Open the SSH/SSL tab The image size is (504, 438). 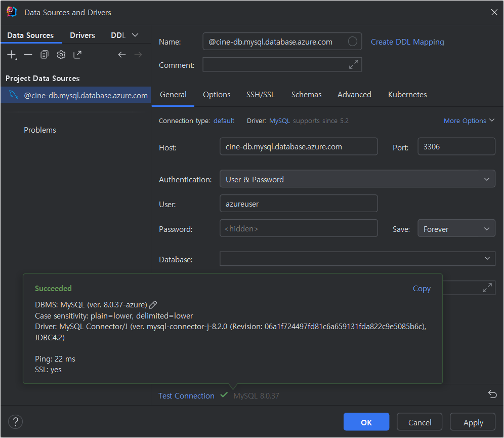[261, 95]
